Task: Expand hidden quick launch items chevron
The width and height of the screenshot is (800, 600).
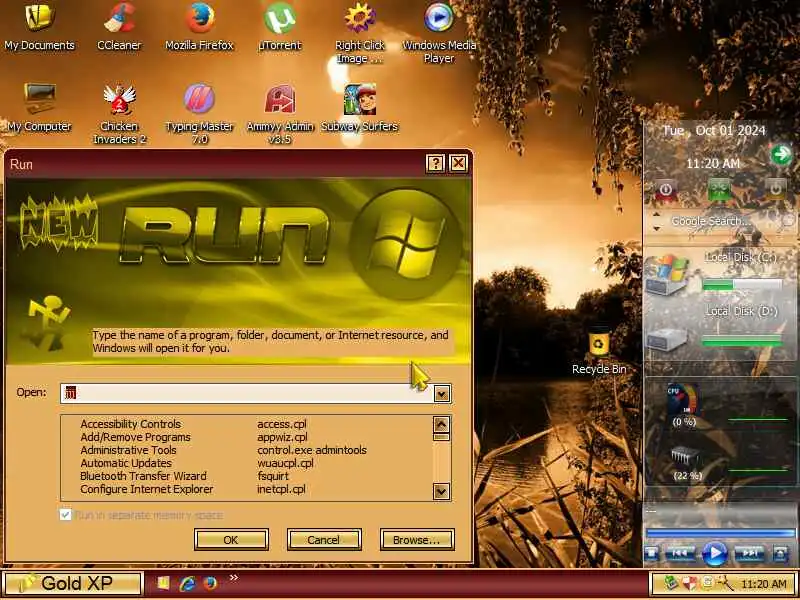Action: tap(234, 578)
